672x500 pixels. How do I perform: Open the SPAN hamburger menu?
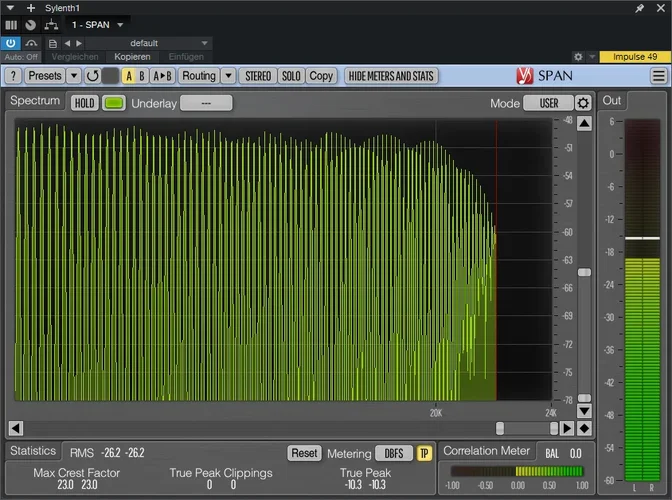(659, 76)
